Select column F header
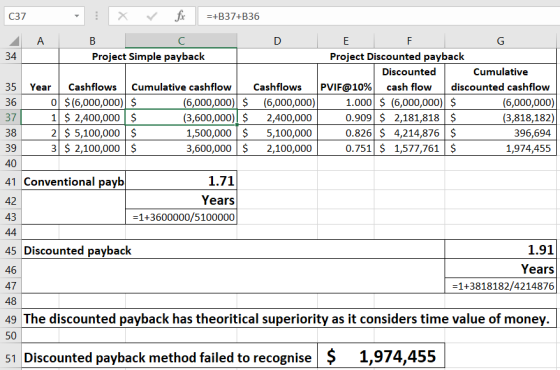Image resolution: width=560 pixels, height=370 pixels. [x=409, y=41]
